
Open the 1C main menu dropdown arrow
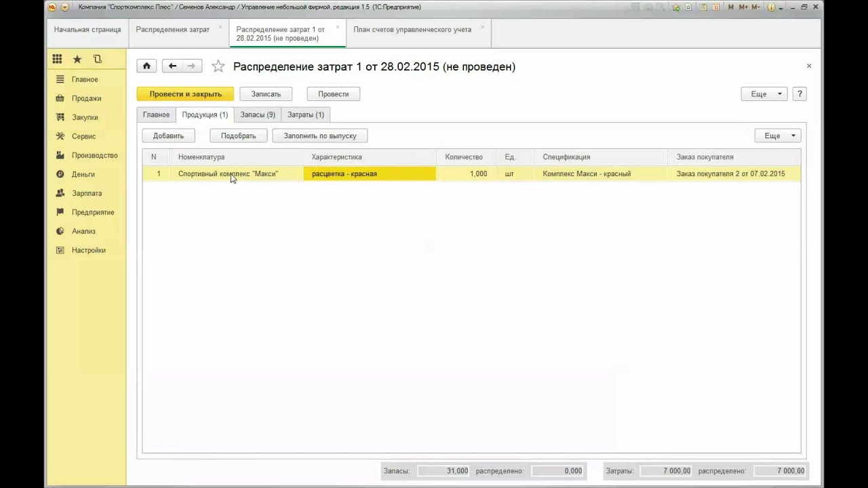[65, 7]
